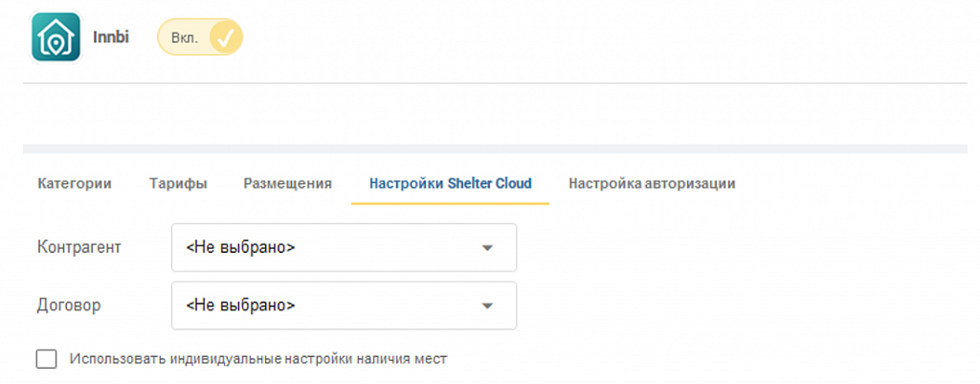This screenshot has height=384, width=980.
Task: Click <Не выбрано> text in Контрагент field
Action: [x=240, y=248]
